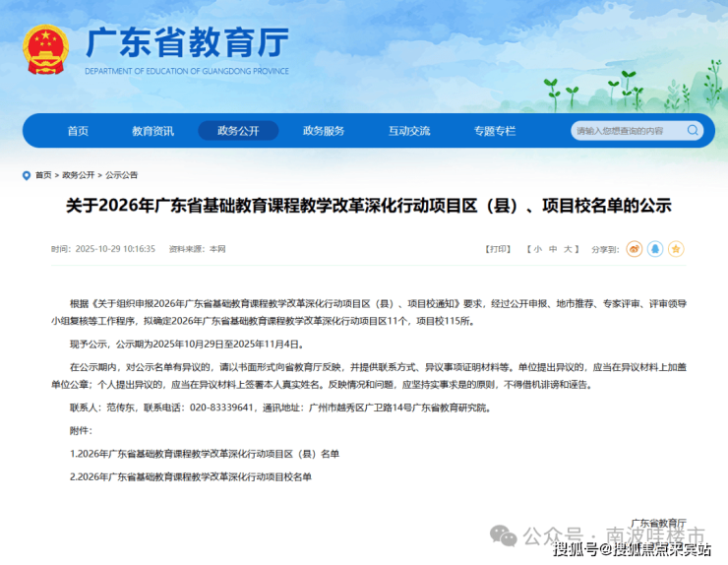Viewport: 728px width, 565px height.
Task: Open attachment 2 项目校名单
Action: click(x=191, y=476)
